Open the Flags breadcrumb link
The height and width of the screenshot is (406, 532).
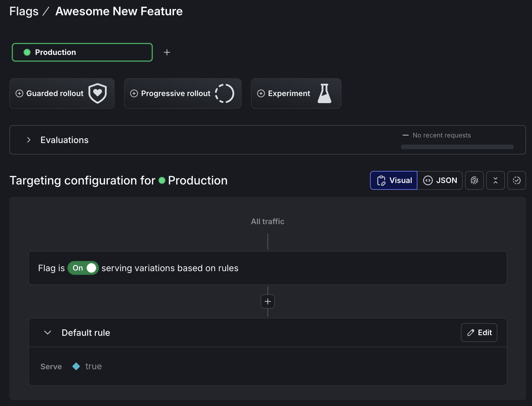point(24,11)
